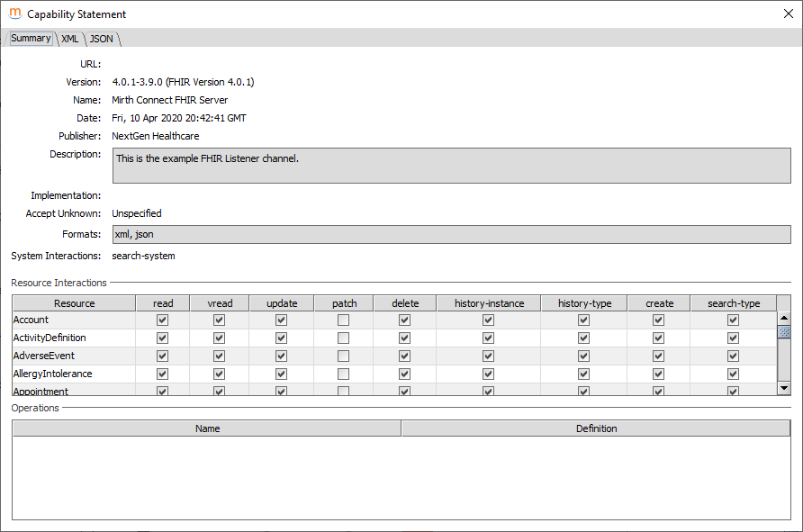The width and height of the screenshot is (803, 532).
Task: Toggle the AdverseEvent history-type checkbox
Action: 584,356
